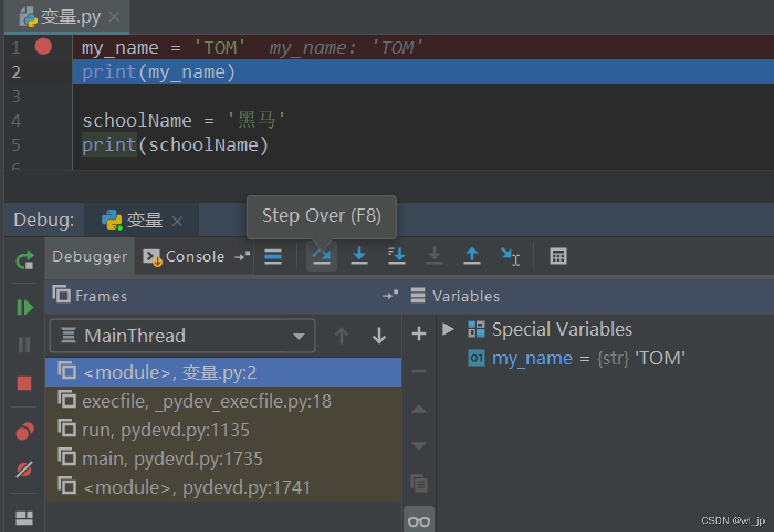Close the 变量.py editor tab

[x=114, y=17]
